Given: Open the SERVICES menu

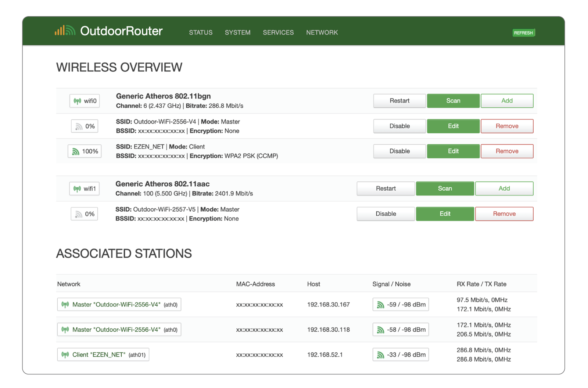Looking at the screenshot, I should [278, 33].
